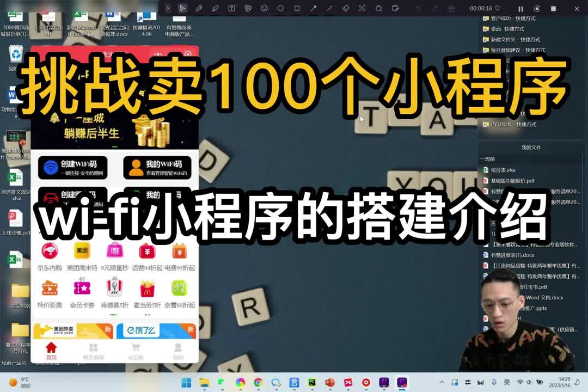Select the ellipse drawing tool
The image size is (588, 392).
tap(281, 8)
